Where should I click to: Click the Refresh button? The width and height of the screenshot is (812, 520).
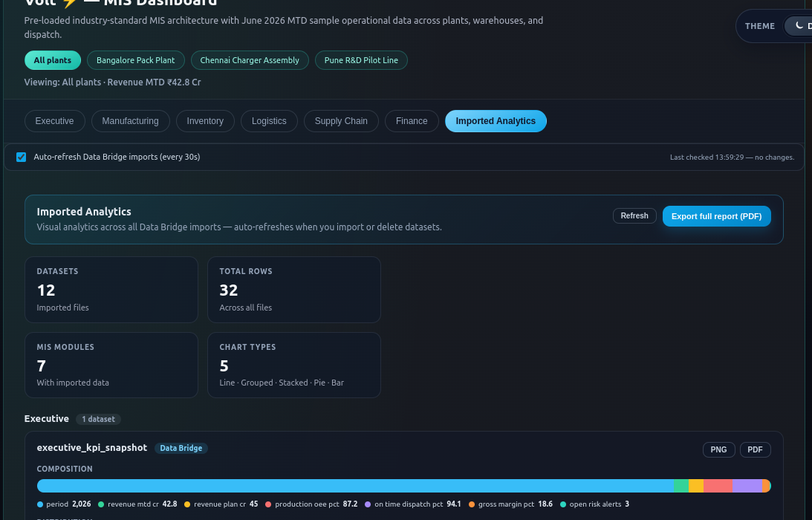coord(634,216)
